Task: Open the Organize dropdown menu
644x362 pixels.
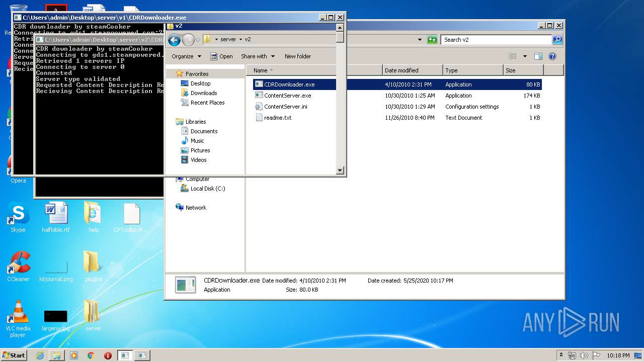Action: tap(186, 56)
